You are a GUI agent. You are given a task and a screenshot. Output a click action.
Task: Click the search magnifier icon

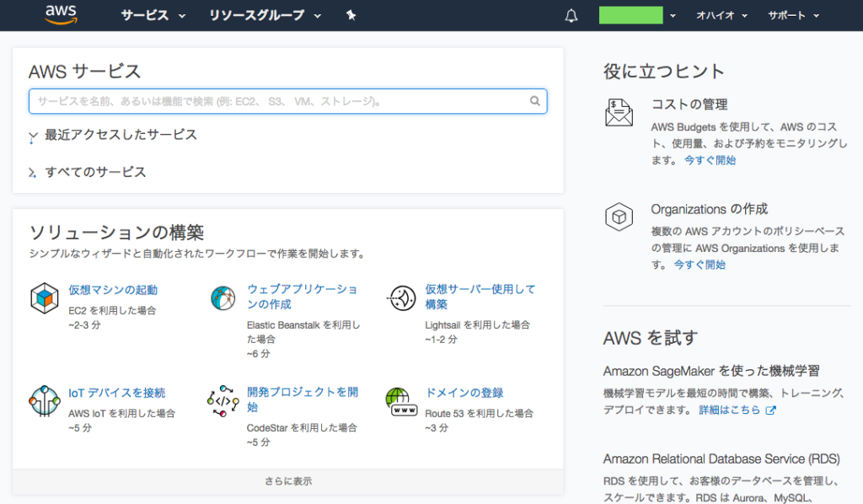(x=534, y=100)
